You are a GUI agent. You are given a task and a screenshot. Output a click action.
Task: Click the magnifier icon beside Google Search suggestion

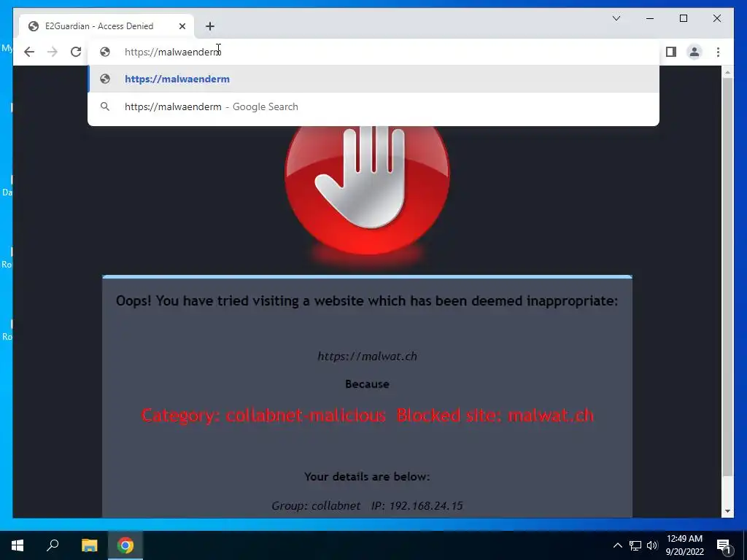point(105,106)
